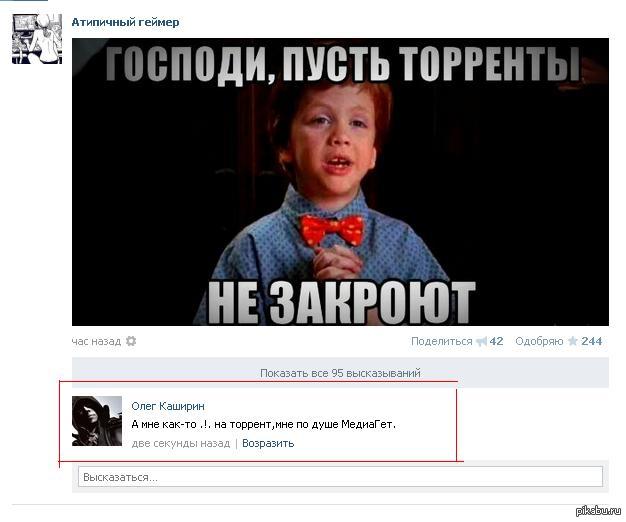Select Олег Каширин's comment text
This screenshot has height=522, width=626.
[x=263, y=424]
